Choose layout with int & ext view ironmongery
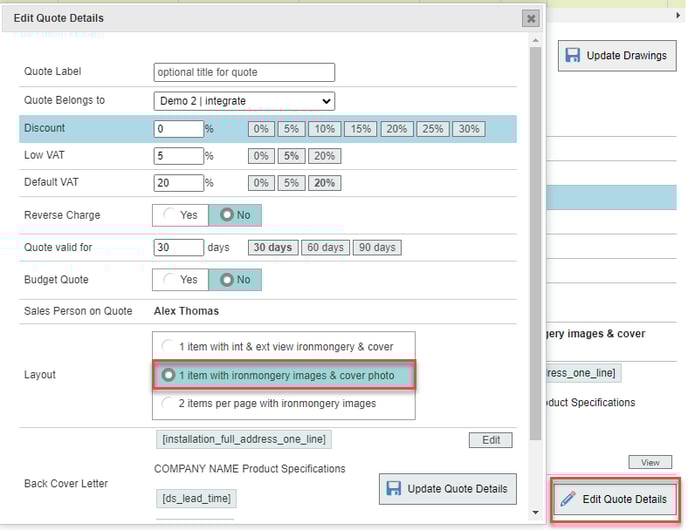 click(x=169, y=346)
